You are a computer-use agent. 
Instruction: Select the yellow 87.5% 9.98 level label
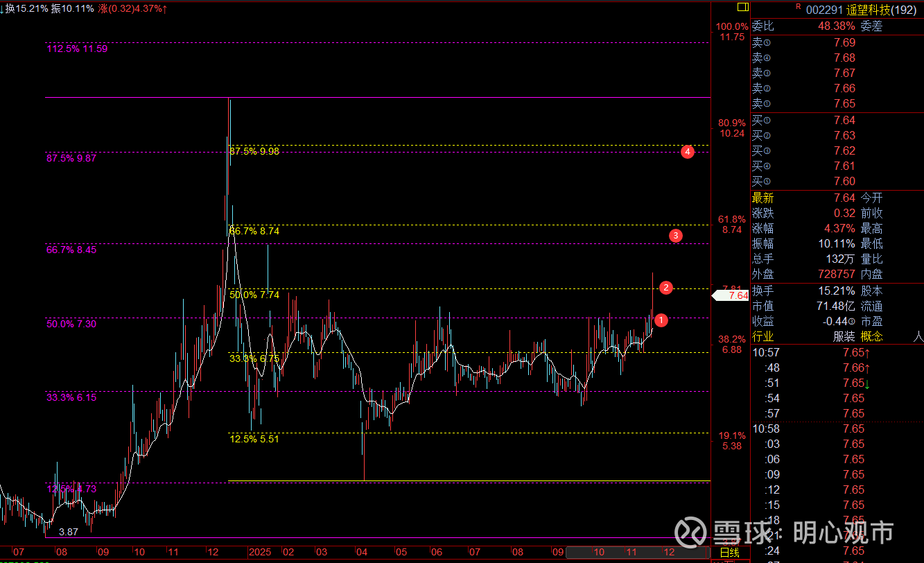pyautogui.click(x=254, y=151)
